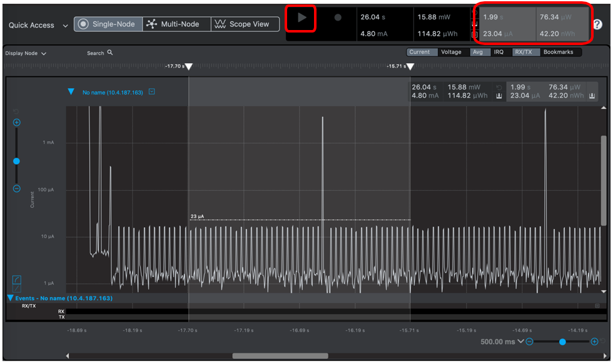Click expand icon at events panel right edge
The width and height of the screenshot is (613, 364).
[597, 306]
